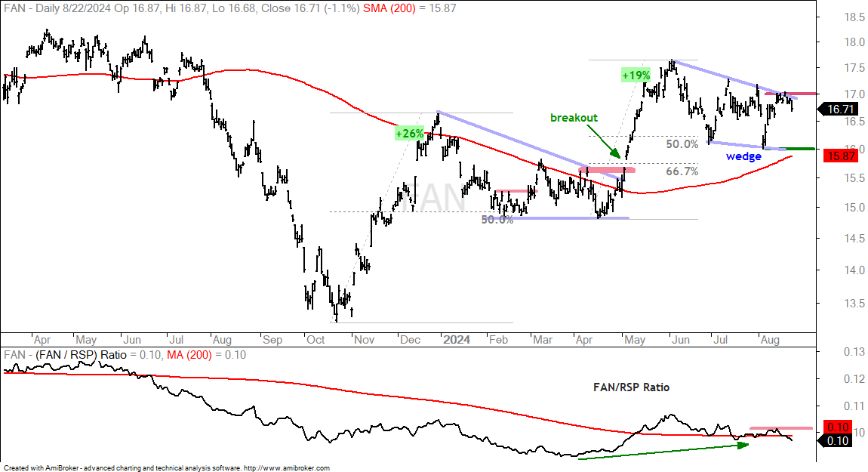The height and width of the screenshot is (472, 868).
Task: Click the green +26% label
Action: pyautogui.click(x=410, y=134)
